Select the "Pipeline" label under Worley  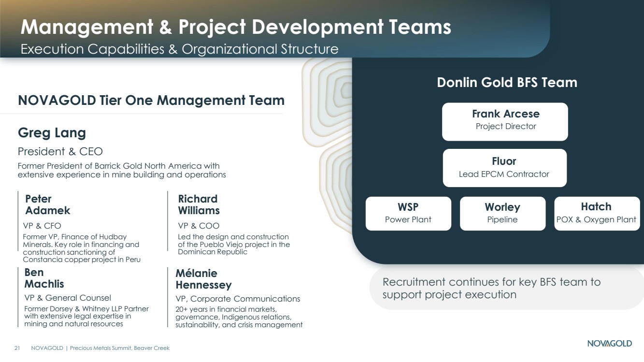pos(502,219)
